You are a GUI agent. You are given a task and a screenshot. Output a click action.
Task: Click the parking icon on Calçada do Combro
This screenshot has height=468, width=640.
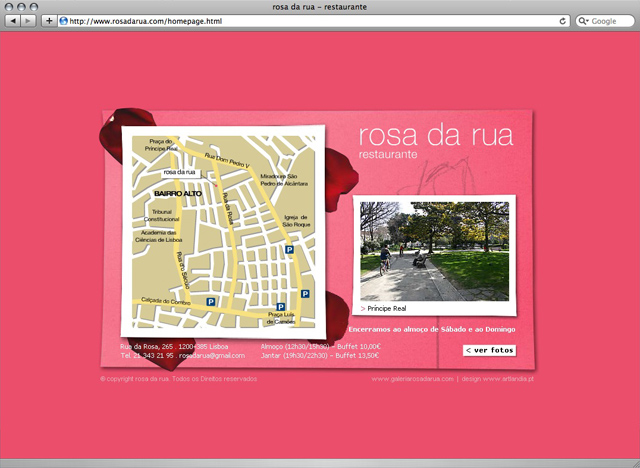(211, 302)
